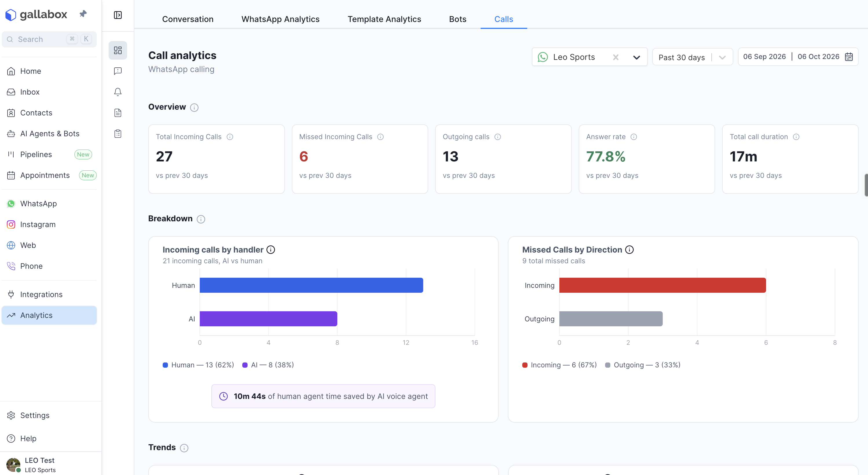This screenshot has width=868, height=475.
Task: Open Instagram channel in sidebar
Action: 49,224
